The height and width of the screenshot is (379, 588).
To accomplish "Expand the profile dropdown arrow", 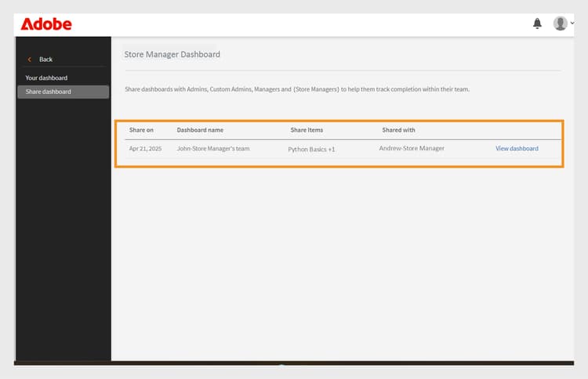I will click(572, 23).
